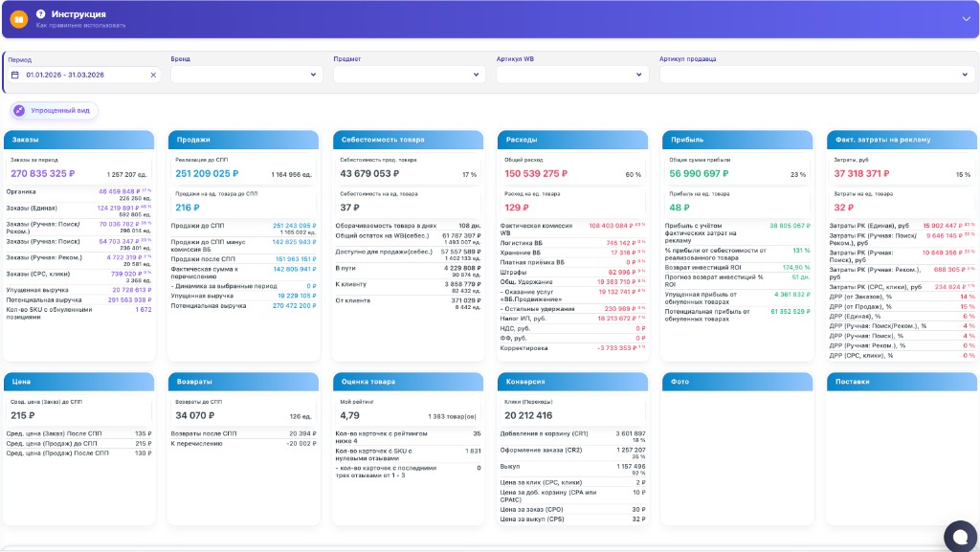This screenshot has height=552, width=980.
Task: Click the Налог ИП, руб. row
Action: (572, 319)
